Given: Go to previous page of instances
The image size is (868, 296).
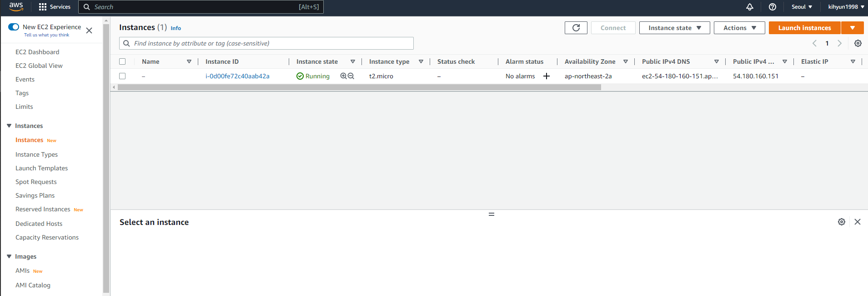Looking at the screenshot, I should point(814,43).
